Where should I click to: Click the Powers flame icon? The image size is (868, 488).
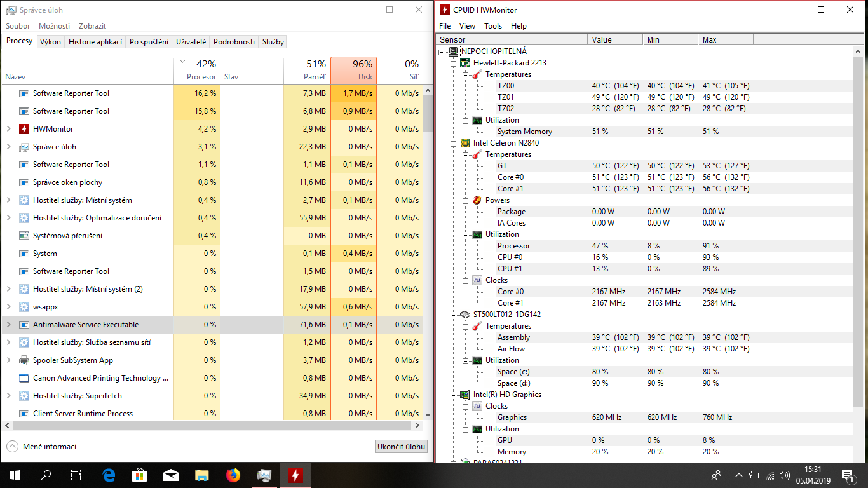pos(477,200)
